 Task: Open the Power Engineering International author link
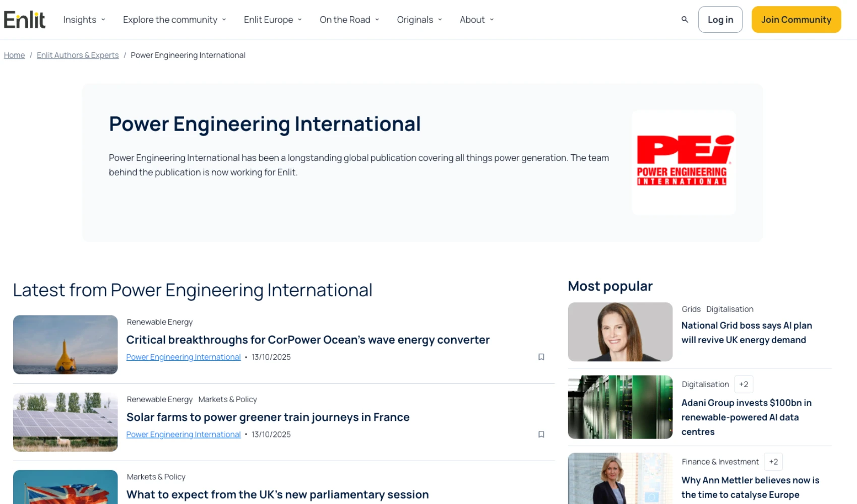183,357
